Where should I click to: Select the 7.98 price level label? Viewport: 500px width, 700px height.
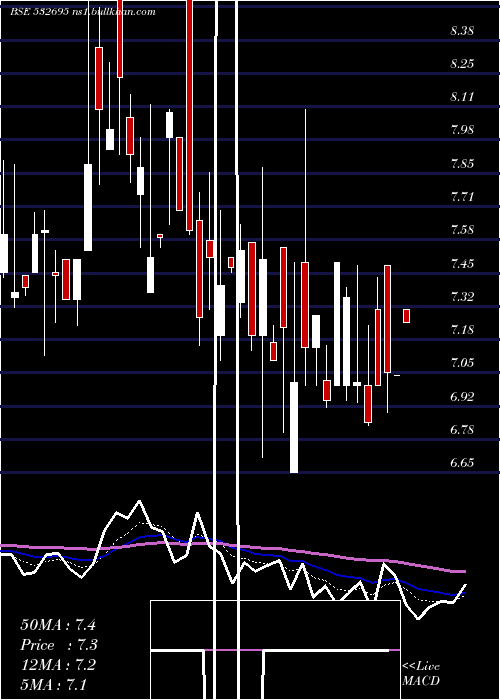(462, 130)
